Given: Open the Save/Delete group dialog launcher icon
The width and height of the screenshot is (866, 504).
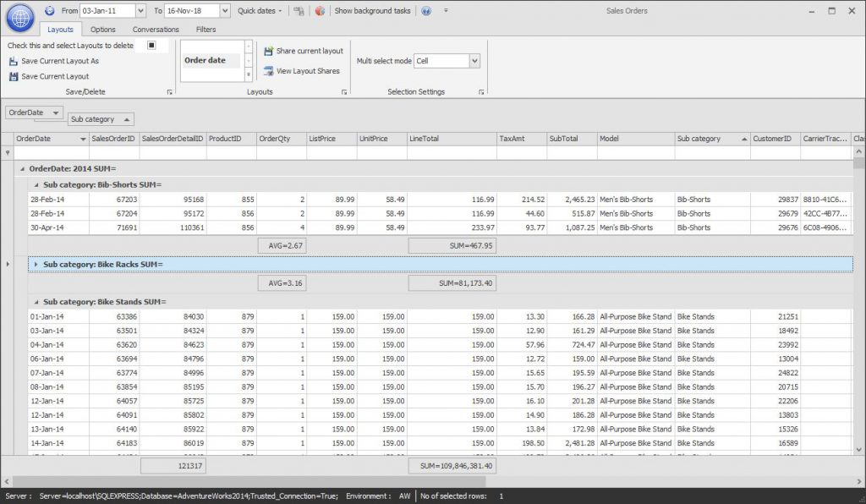Looking at the screenshot, I should pyautogui.click(x=167, y=90).
